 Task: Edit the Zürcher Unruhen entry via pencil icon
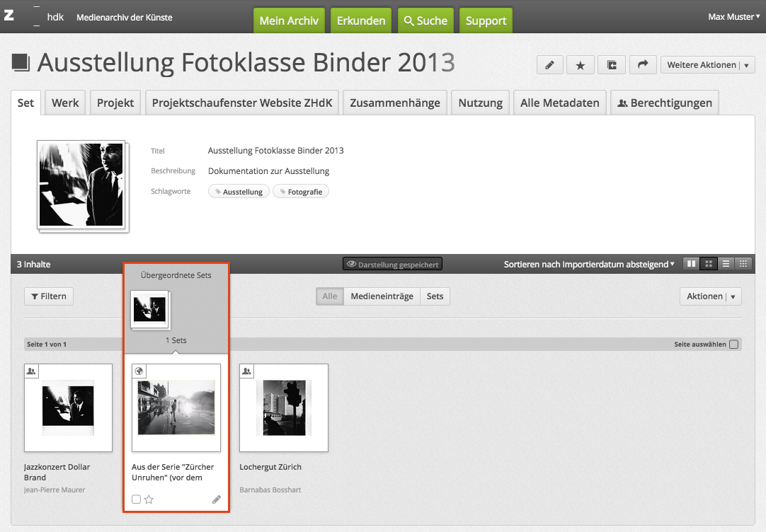pyautogui.click(x=217, y=499)
